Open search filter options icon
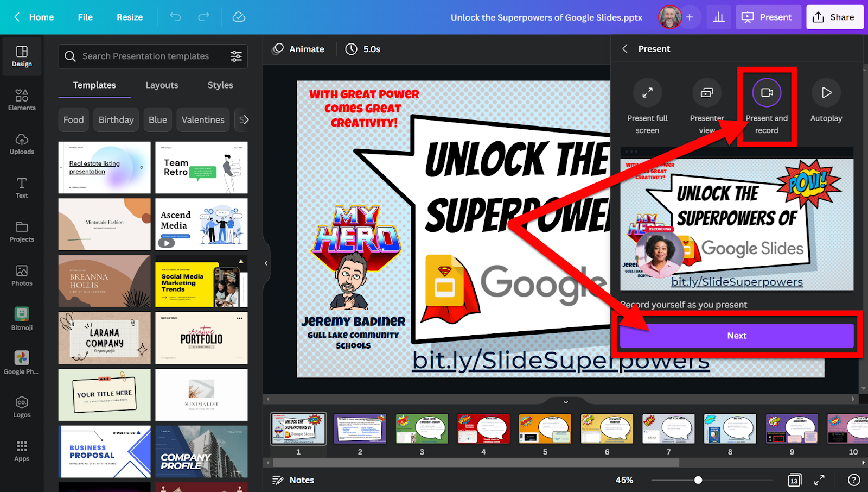The height and width of the screenshot is (492, 868). [236, 56]
